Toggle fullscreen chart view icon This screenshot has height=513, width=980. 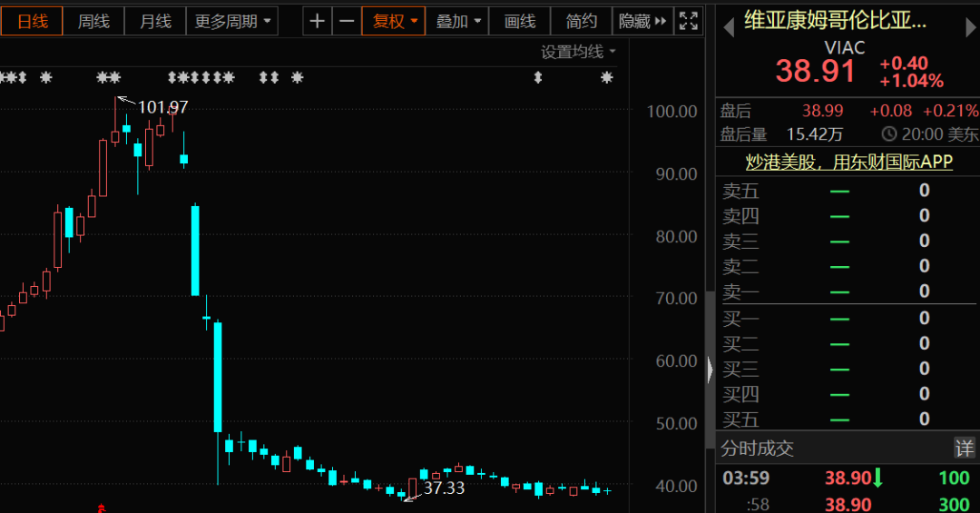tap(689, 21)
